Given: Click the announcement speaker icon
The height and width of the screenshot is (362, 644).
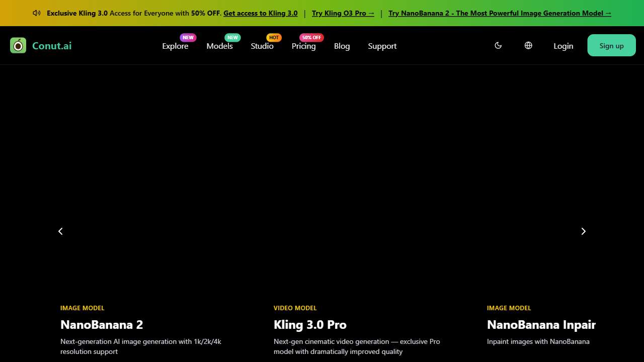Looking at the screenshot, I should pos(36,13).
